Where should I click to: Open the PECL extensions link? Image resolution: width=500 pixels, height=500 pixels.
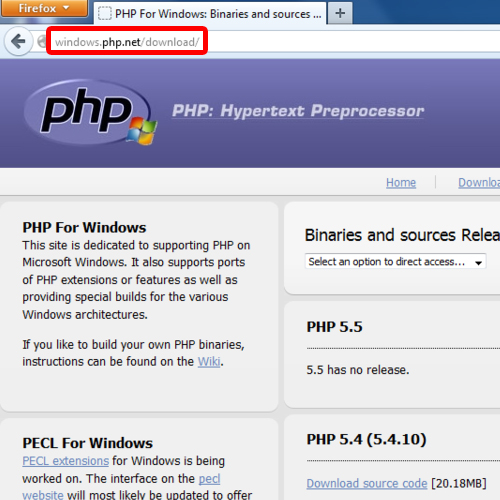pyautogui.click(x=66, y=461)
